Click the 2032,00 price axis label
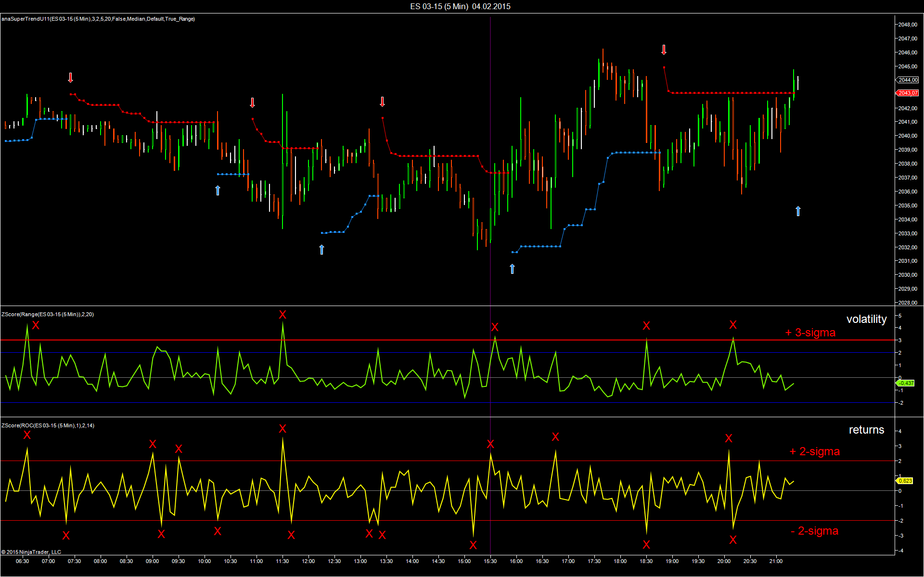Viewport: 924px width, 577px height. pos(908,247)
